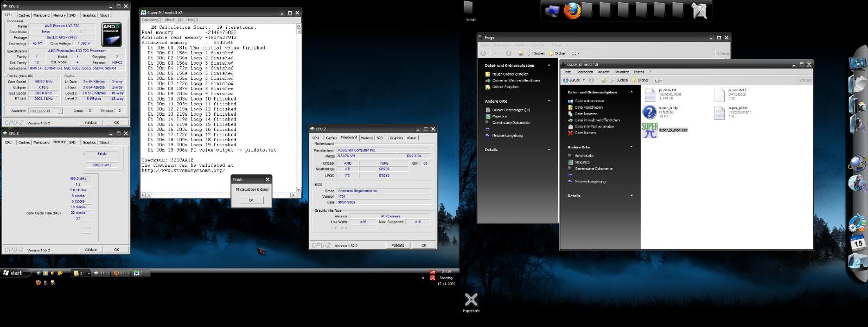Open Help menu in Super PI
The height and width of the screenshot is (327, 868).
(x=192, y=20)
